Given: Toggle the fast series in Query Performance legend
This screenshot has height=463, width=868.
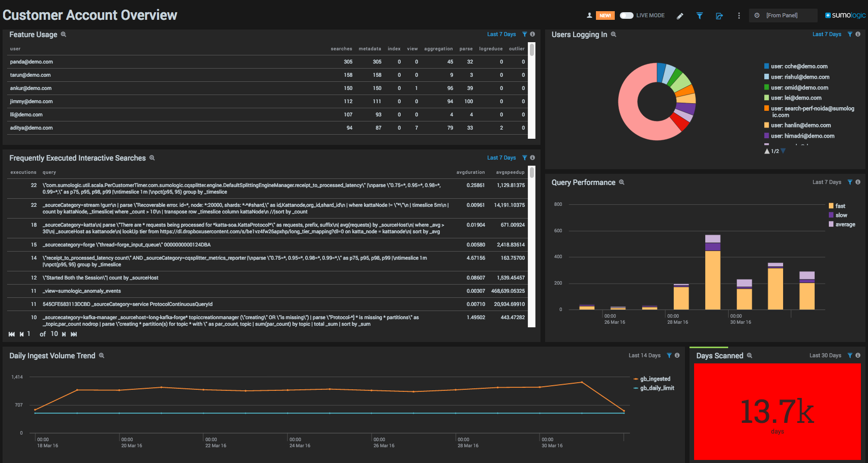Looking at the screenshot, I should click(839, 205).
